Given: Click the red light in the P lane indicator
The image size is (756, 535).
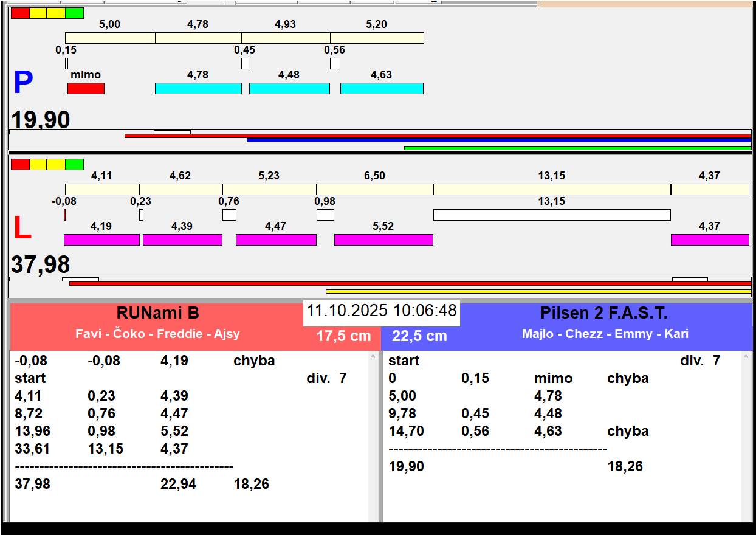Looking at the screenshot, I should click(20, 13).
